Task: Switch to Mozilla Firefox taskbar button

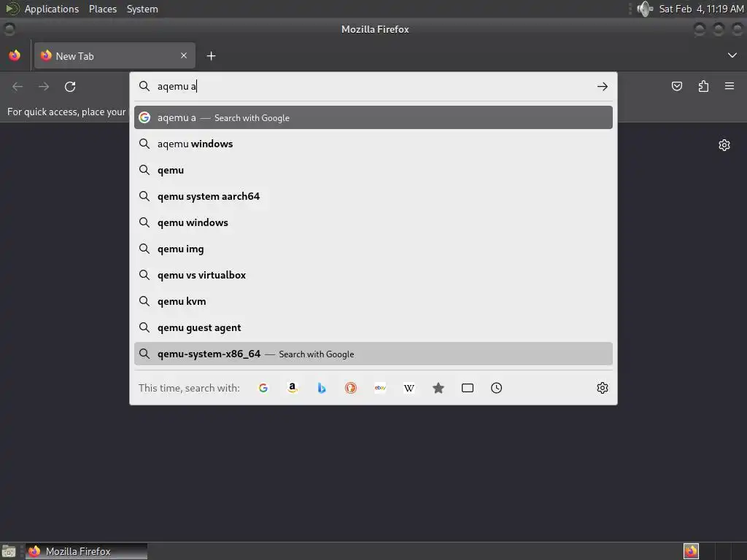Action: (x=86, y=551)
